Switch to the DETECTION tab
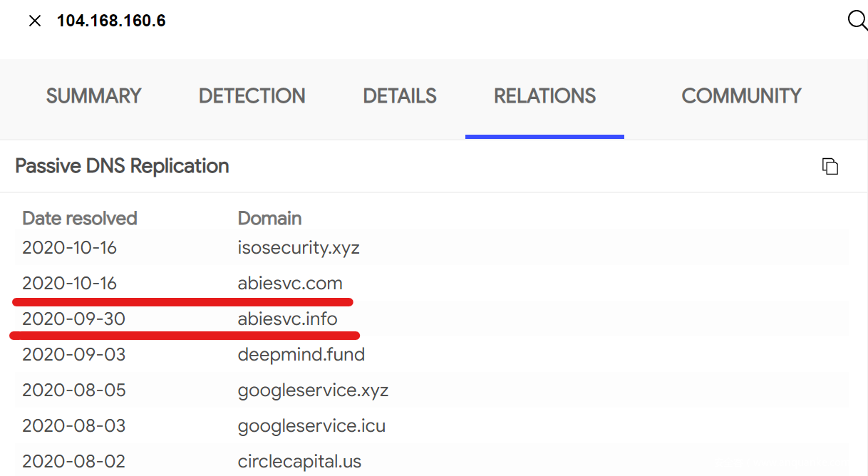Image resolution: width=868 pixels, height=476 pixels. [252, 96]
